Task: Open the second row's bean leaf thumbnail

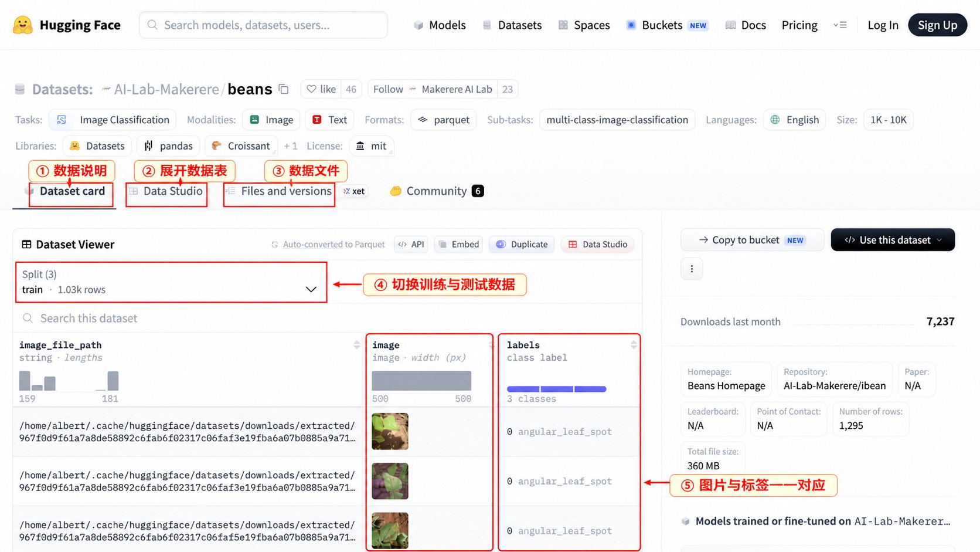Action: coord(390,481)
